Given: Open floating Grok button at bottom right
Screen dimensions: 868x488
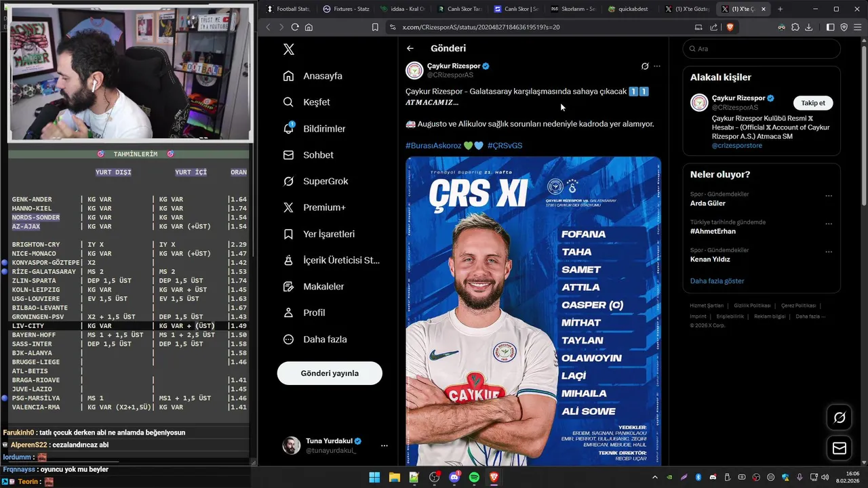Looking at the screenshot, I should click(x=840, y=418).
